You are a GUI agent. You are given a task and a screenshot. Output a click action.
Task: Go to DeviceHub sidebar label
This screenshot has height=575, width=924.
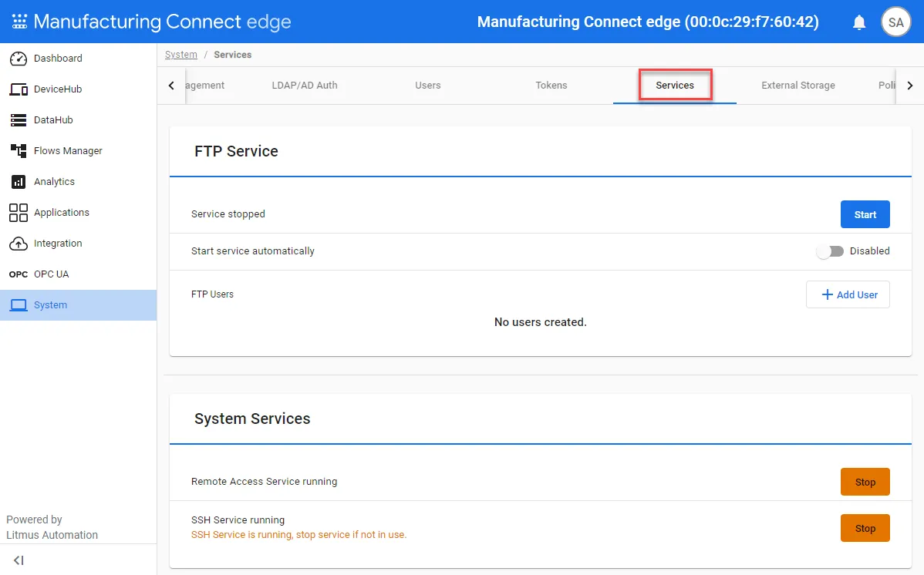(x=58, y=89)
